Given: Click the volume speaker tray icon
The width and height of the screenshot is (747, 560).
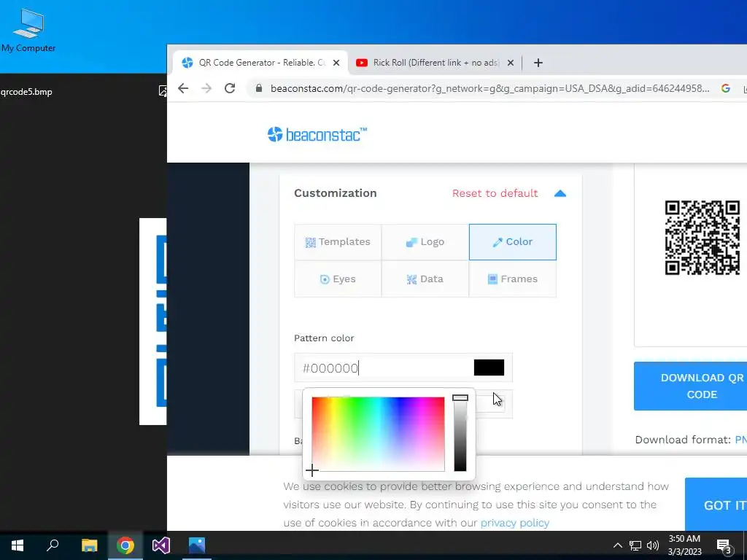Looking at the screenshot, I should click(x=653, y=545).
